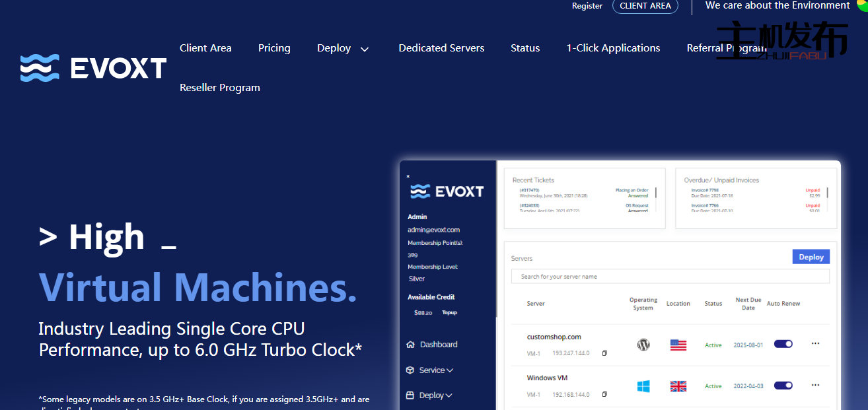Click the CLIENT AREA outlined button

pyautogui.click(x=645, y=6)
